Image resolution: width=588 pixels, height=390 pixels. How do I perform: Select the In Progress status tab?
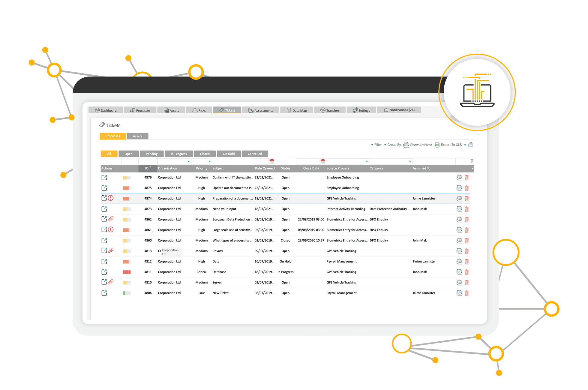coord(178,154)
